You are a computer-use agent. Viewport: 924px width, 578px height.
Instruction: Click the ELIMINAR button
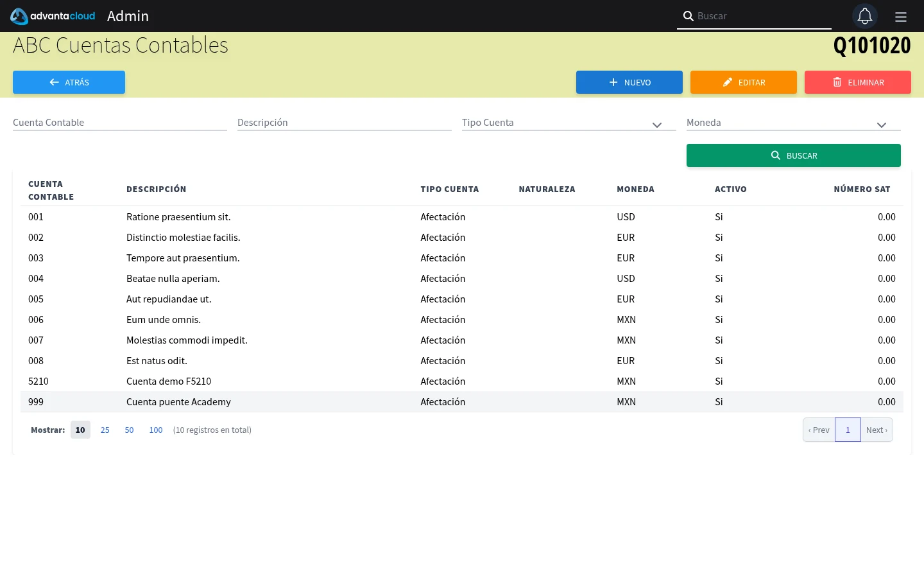point(858,82)
